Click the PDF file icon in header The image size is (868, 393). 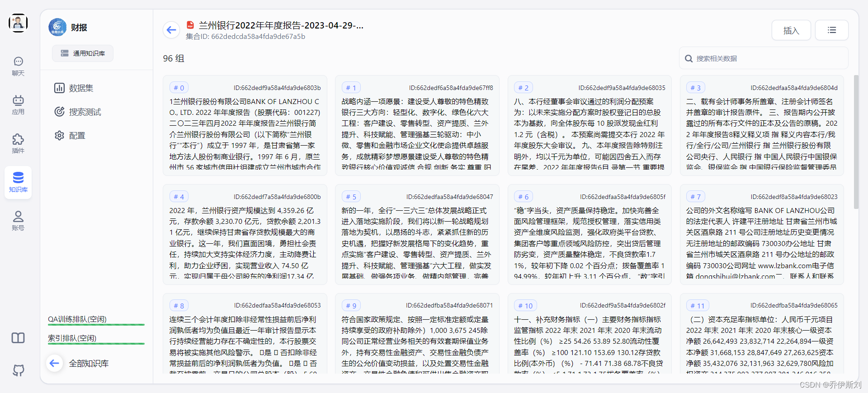coord(190,25)
